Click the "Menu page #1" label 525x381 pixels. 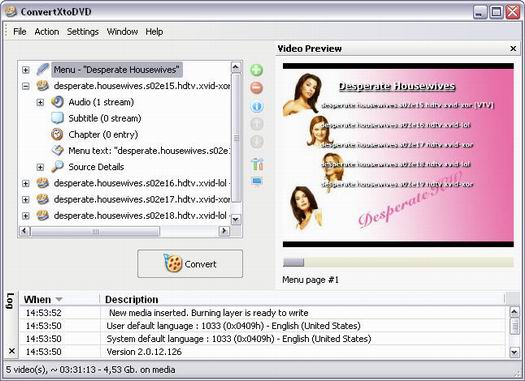tap(310, 280)
